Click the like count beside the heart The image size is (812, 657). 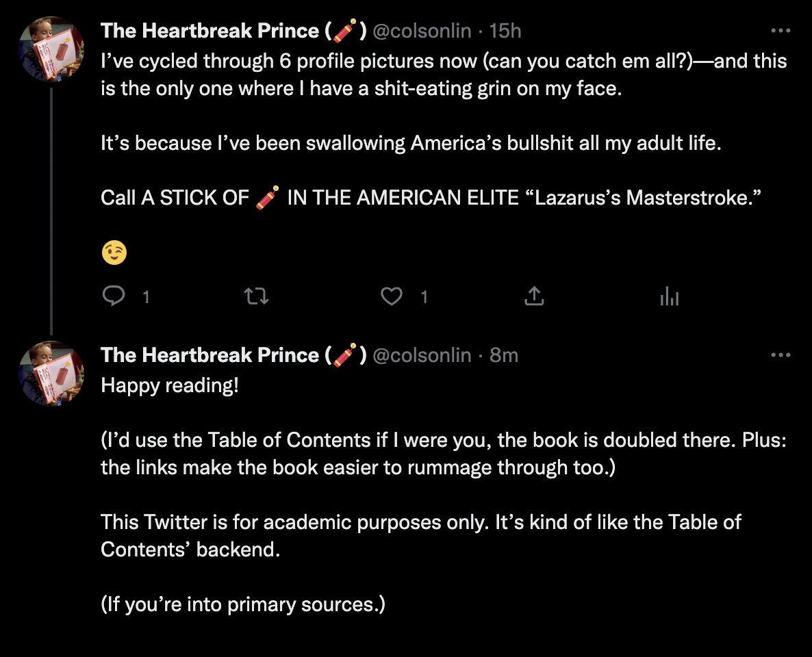click(x=424, y=296)
